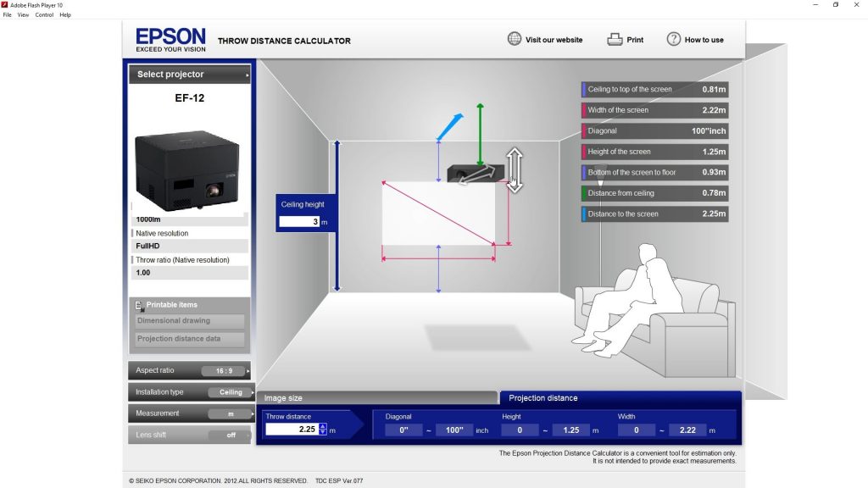
Task: Open the Help menu
Action: [x=65, y=15]
